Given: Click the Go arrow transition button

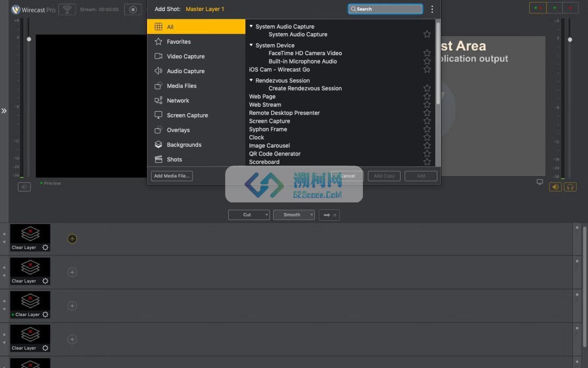Looking at the screenshot, I should point(329,215).
